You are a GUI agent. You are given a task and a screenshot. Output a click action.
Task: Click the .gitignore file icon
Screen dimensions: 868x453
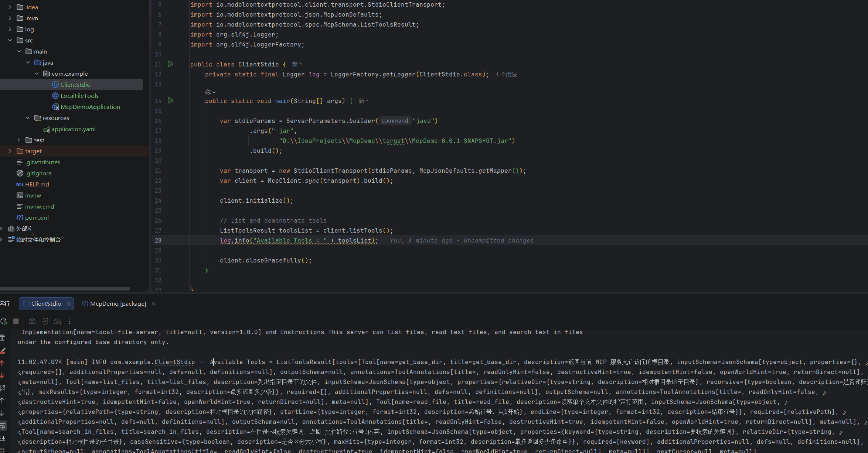point(20,173)
